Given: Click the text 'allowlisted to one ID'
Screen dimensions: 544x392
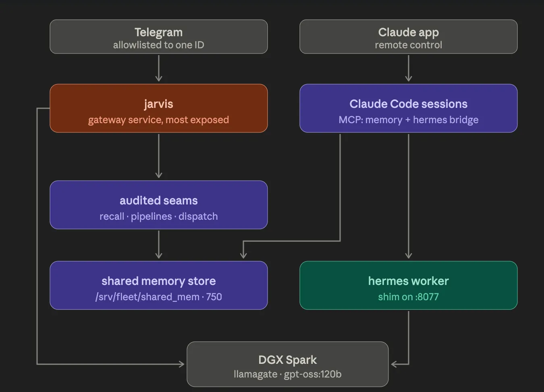Looking at the screenshot, I should (159, 45).
